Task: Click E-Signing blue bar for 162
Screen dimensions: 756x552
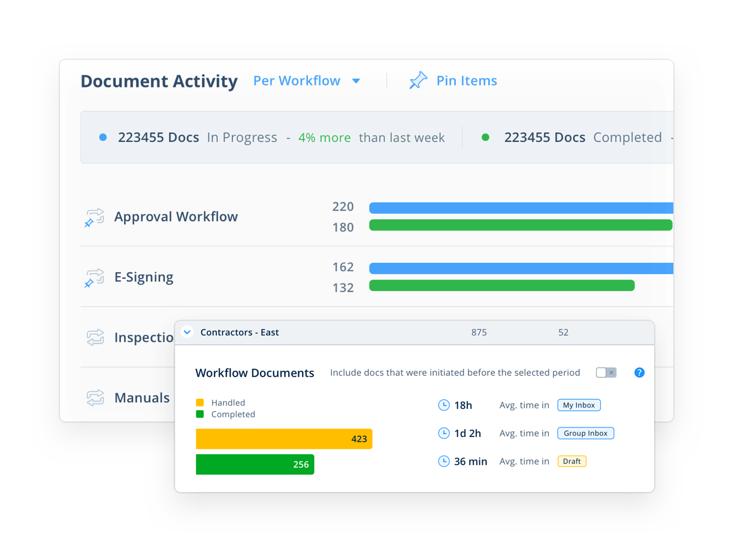Action: [521, 269]
